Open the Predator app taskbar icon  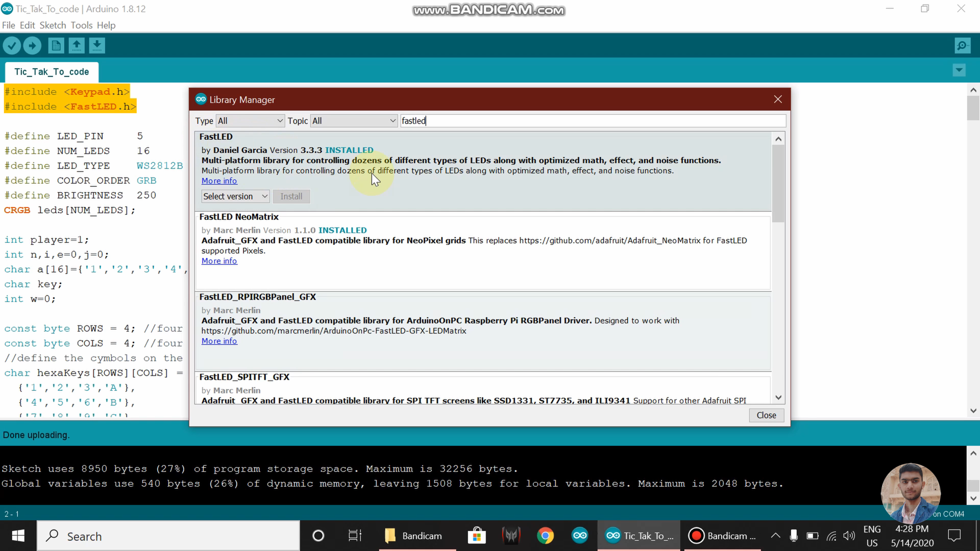pyautogui.click(x=511, y=536)
